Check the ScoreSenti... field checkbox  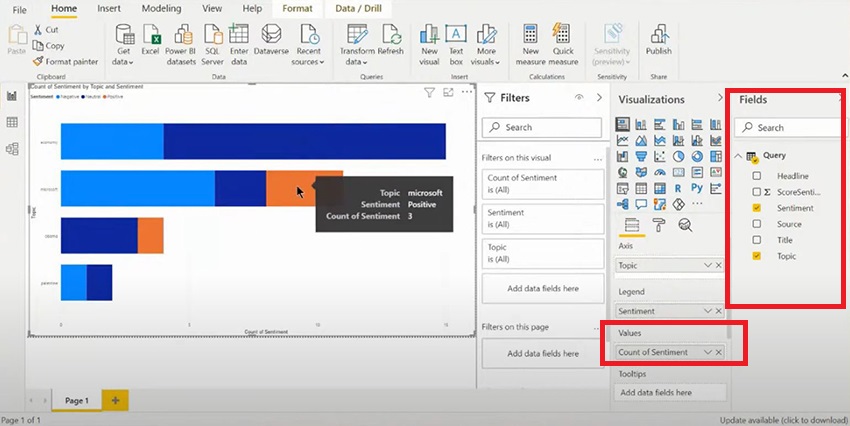[757, 192]
